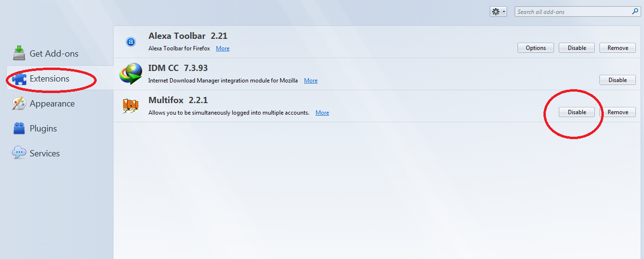This screenshot has width=644, height=259.
Task: Click the IDM CC globe icon
Action: coord(131,74)
